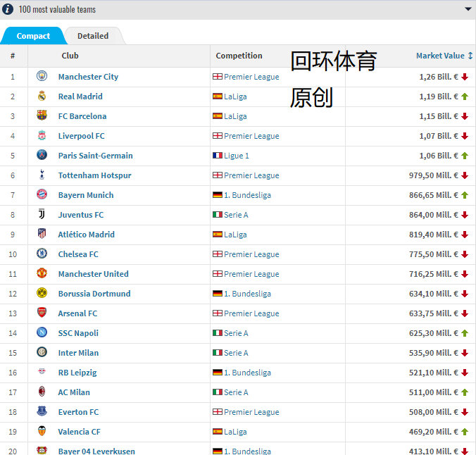The height and width of the screenshot is (455, 476).
Task: Open Tottenham Hotspur club link
Action: (95, 175)
